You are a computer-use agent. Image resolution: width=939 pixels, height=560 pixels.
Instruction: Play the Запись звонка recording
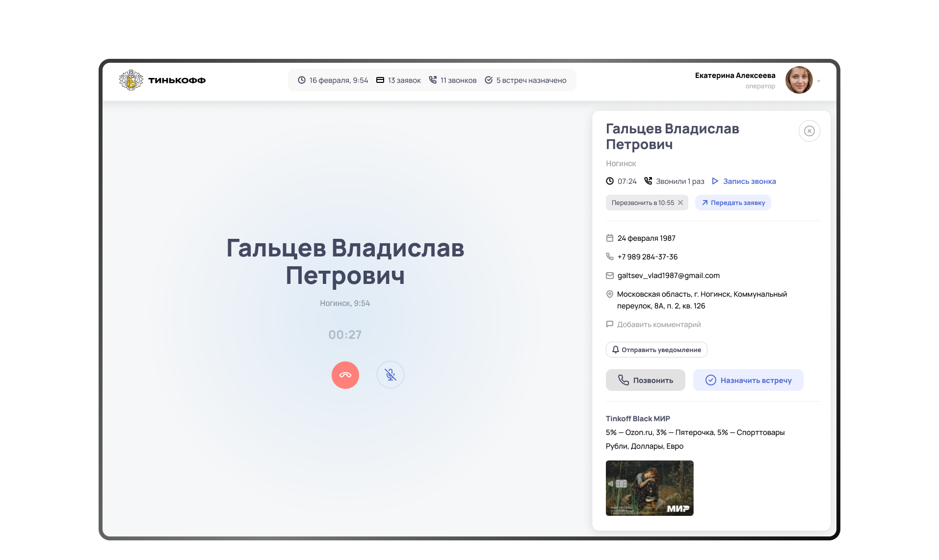(744, 181)
